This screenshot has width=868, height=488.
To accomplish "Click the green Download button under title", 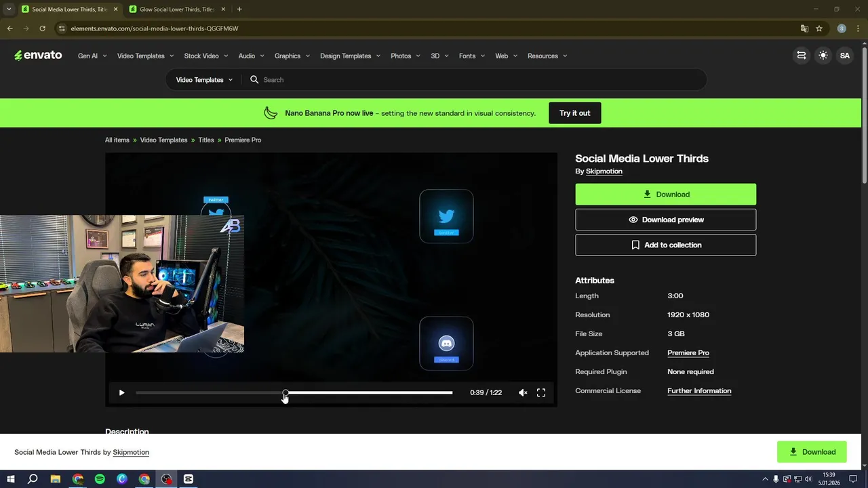I will (x=666, y=195).
